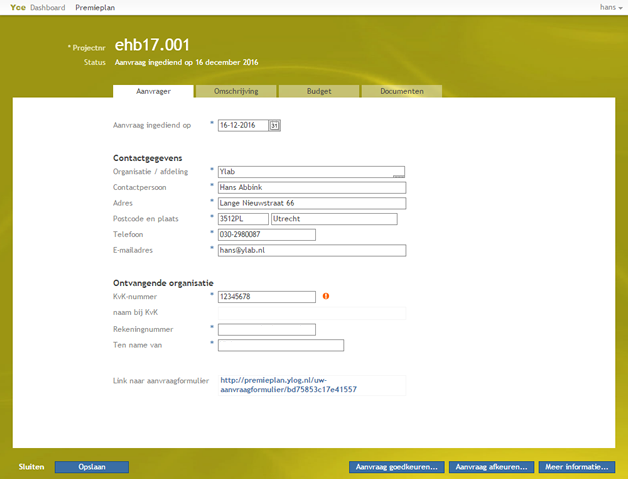This screenshot has width=628, height=479.
Task: Open the hans user dropdown menu
Action: click(611, 7)
